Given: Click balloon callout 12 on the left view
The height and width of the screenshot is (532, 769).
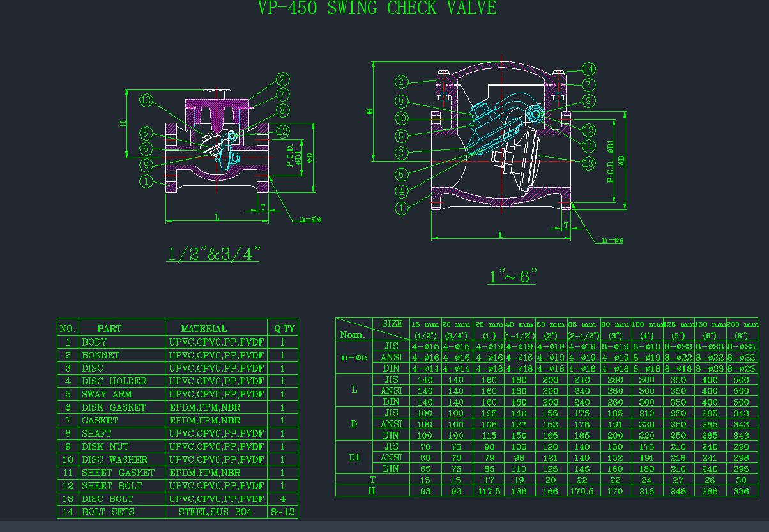Looking at the screenshot, I should (282, 132).
